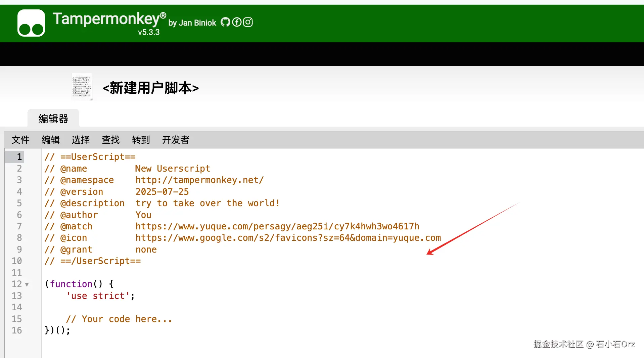Screen dimensions: 644x358
Task: Click the Tampermonkey logo icon
Action: point(31,23)
